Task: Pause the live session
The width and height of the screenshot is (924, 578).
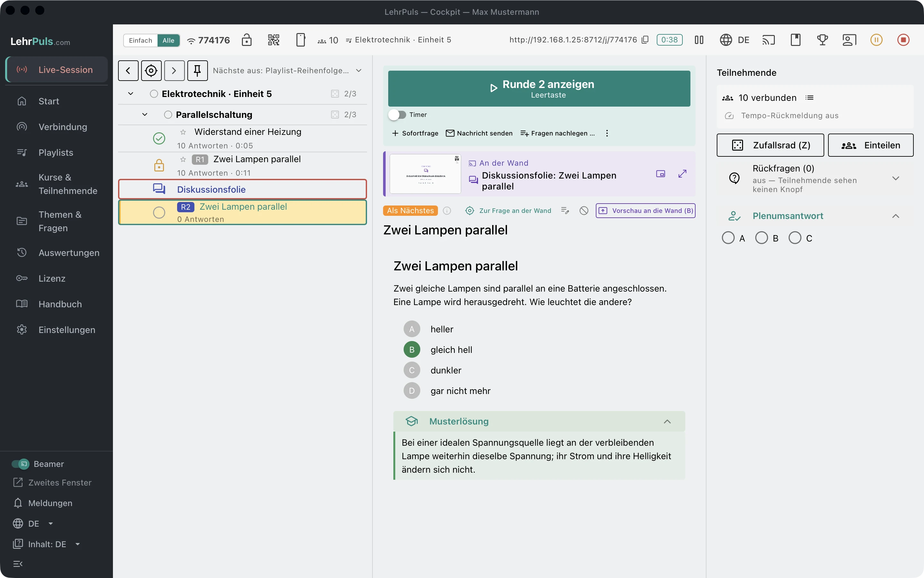Action: pos(876,40)
